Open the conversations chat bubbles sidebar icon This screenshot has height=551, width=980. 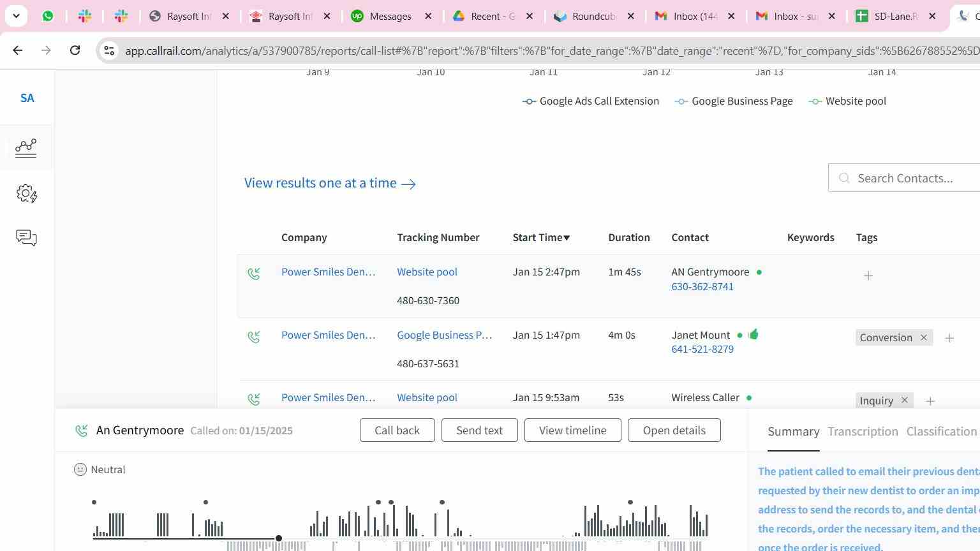pyautogui.click(x=26, y=238)
